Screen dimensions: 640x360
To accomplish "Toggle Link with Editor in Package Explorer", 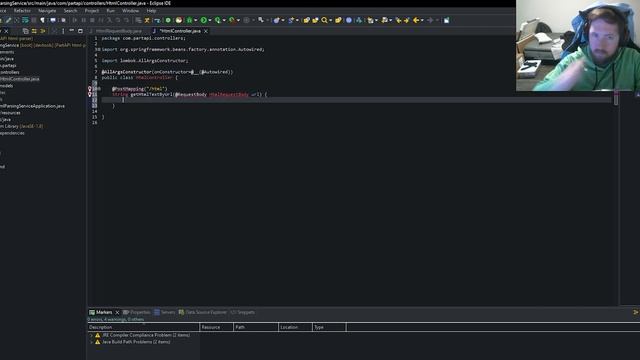I will (x=34, y=31).
